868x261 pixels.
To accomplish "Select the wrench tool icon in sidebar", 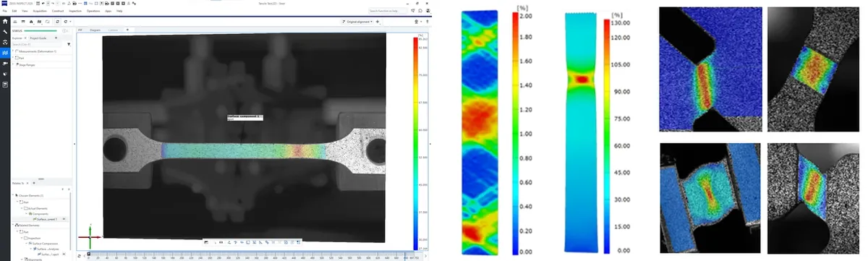I will [5, 33].
